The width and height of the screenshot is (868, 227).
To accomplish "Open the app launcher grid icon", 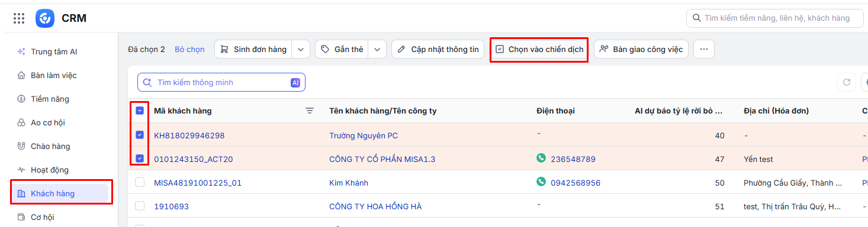I will tap(19, 18).
